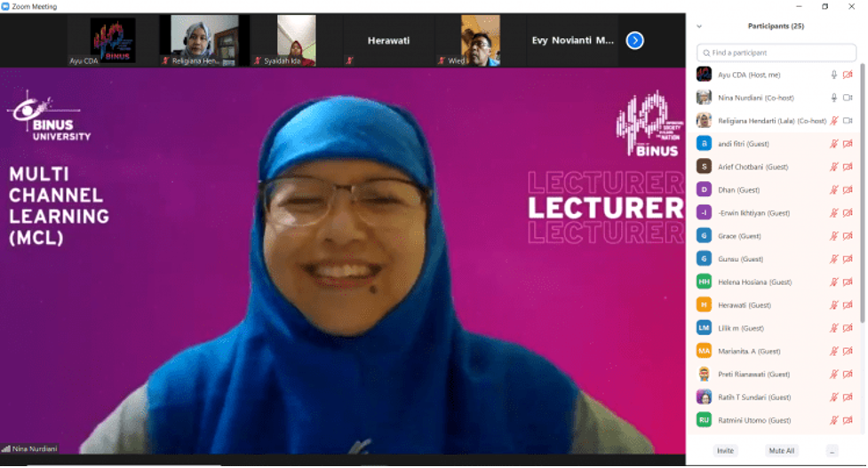Click the participants list vertical scrollbar
The image size is (868, 468).
862,194
